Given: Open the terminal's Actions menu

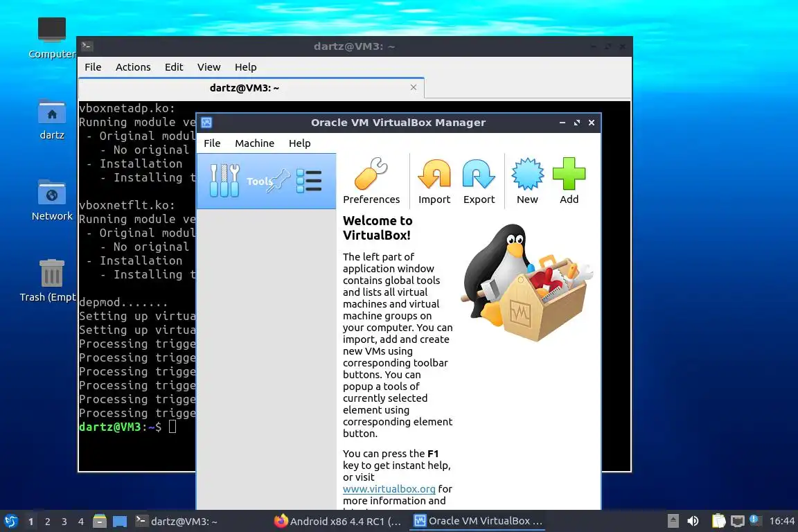Looking at the screenshot, I should 133,66.
